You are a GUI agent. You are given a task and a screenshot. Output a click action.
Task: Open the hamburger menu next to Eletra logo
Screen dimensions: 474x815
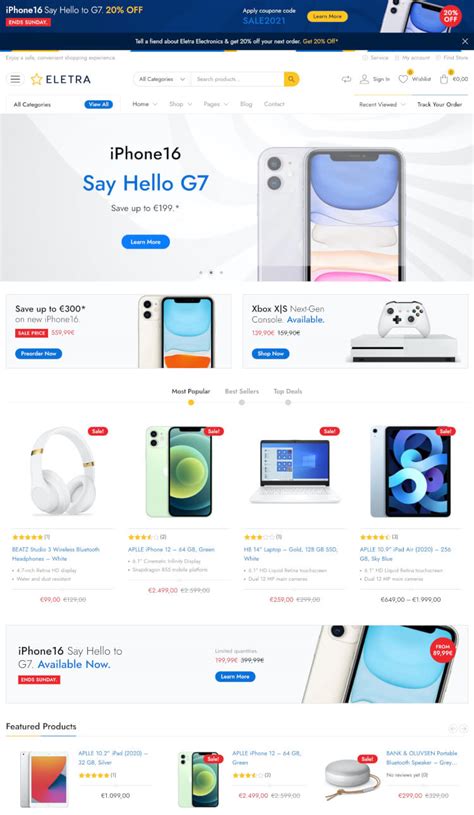coord(16,79)
